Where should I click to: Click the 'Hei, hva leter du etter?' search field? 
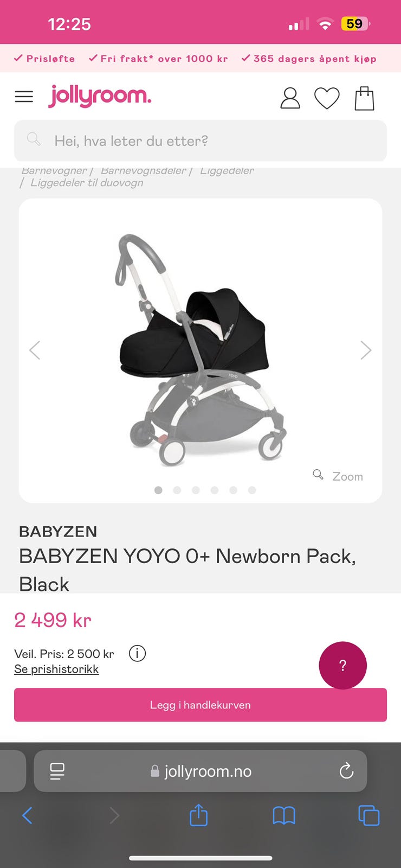(200, 141)
